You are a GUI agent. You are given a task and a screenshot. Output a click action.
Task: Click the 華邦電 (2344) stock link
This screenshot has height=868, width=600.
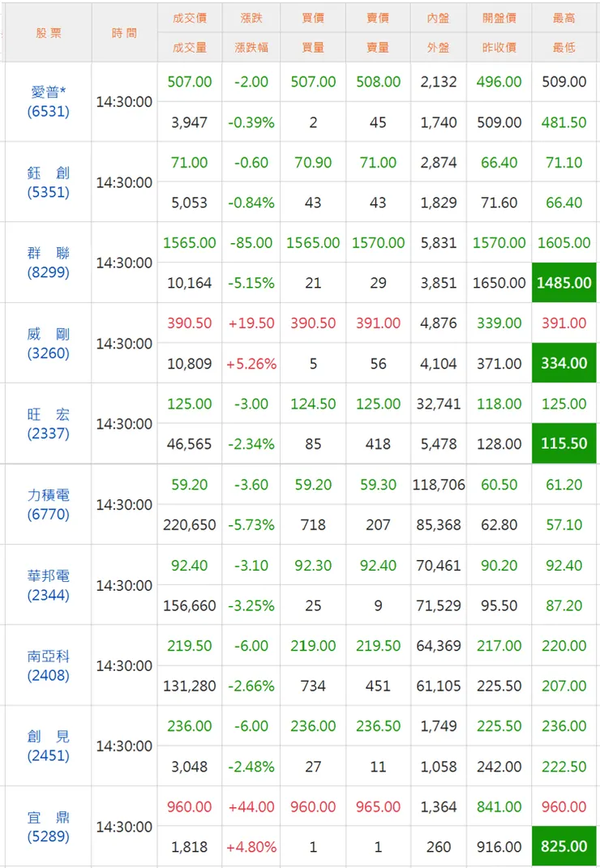tap(49, 585)
